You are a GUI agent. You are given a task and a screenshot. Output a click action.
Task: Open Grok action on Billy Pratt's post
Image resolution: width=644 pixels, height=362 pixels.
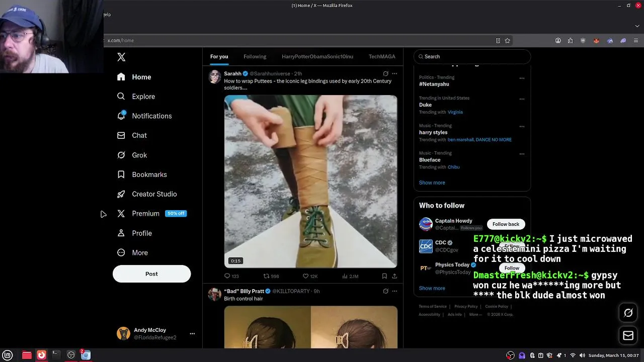tap(385, 291)
